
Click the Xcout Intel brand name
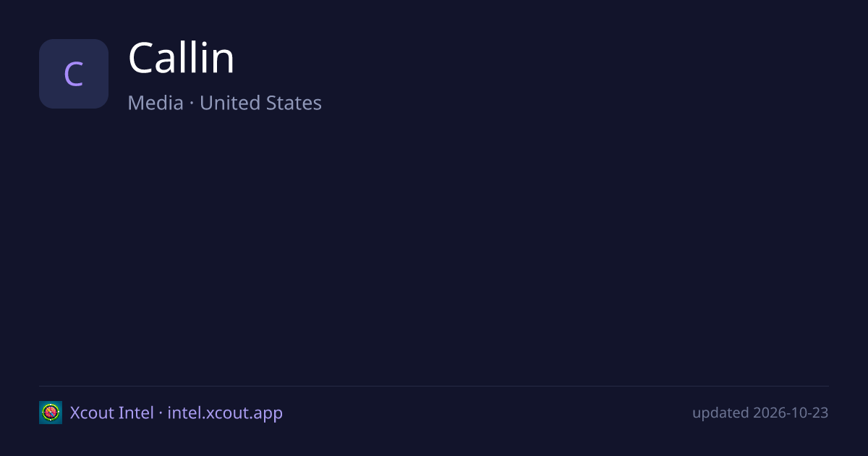tap(112, 413)
